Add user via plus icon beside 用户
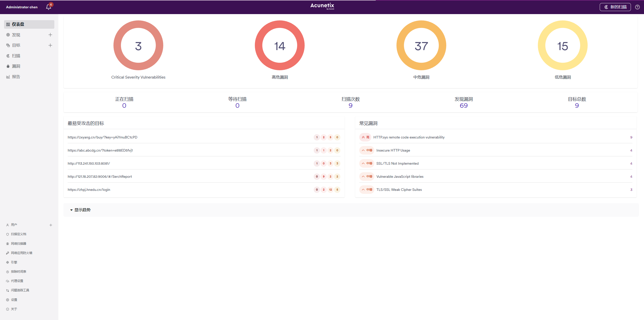Viewport: 644px width, 320px height. (x=51, y=225)
